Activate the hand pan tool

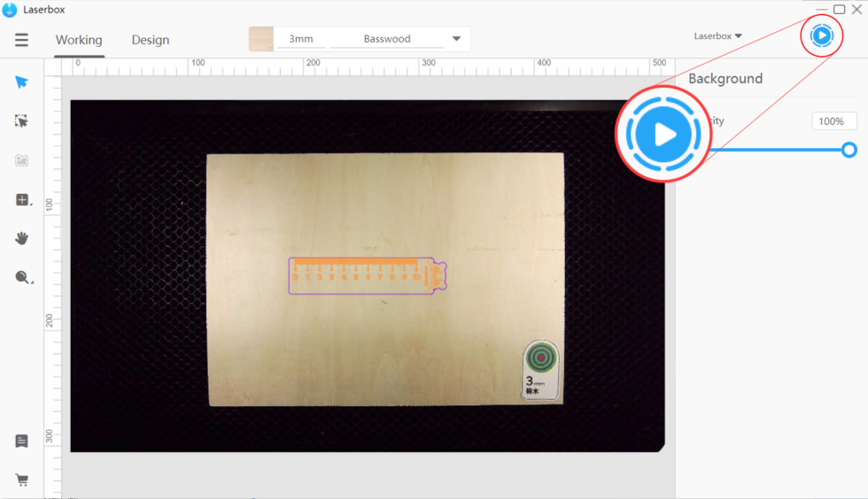(21, 238)
